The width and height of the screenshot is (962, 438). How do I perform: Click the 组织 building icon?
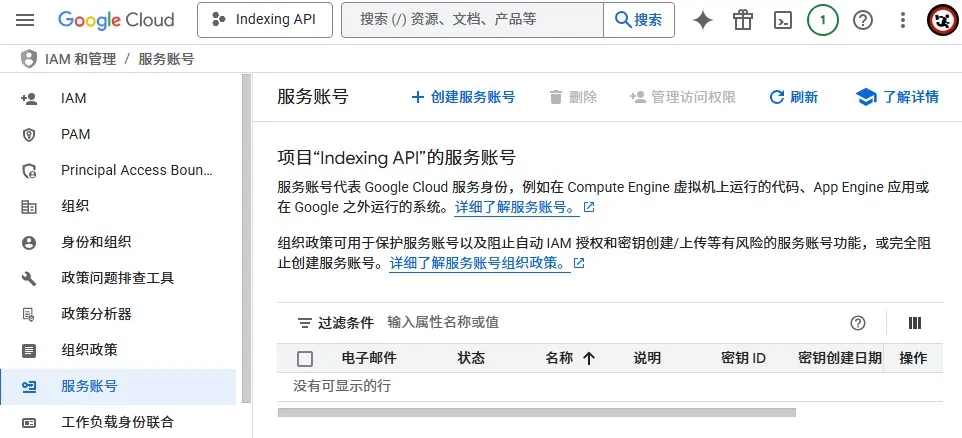[x=29, y=207]
